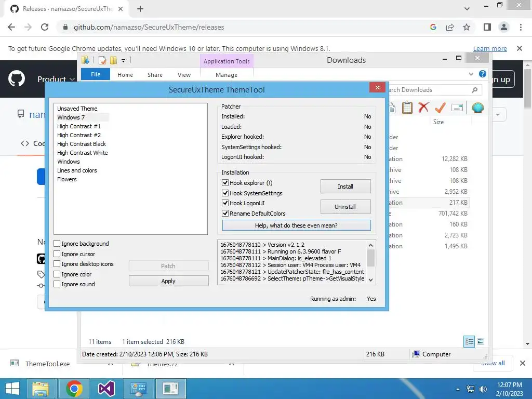Open Chrome profile avatar
532x399 pixels.
pos(504,27)
